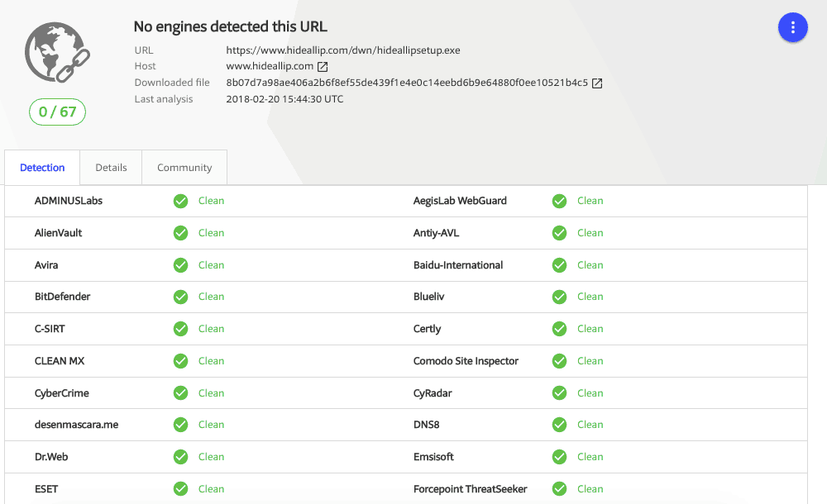Select the Dr.Web engine name

[x=51, y=457]
